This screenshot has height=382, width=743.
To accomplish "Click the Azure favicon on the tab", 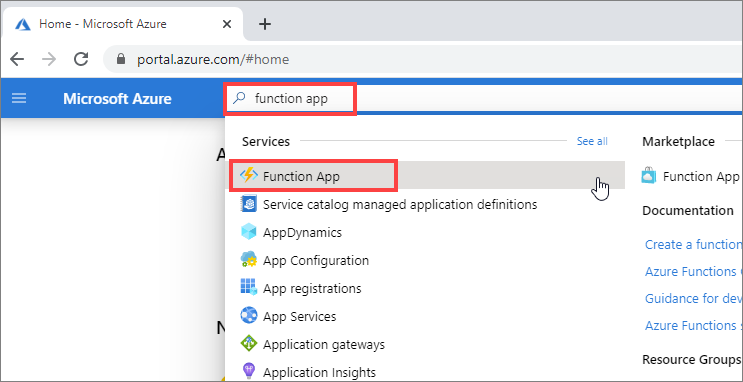I will pos(23,24).
